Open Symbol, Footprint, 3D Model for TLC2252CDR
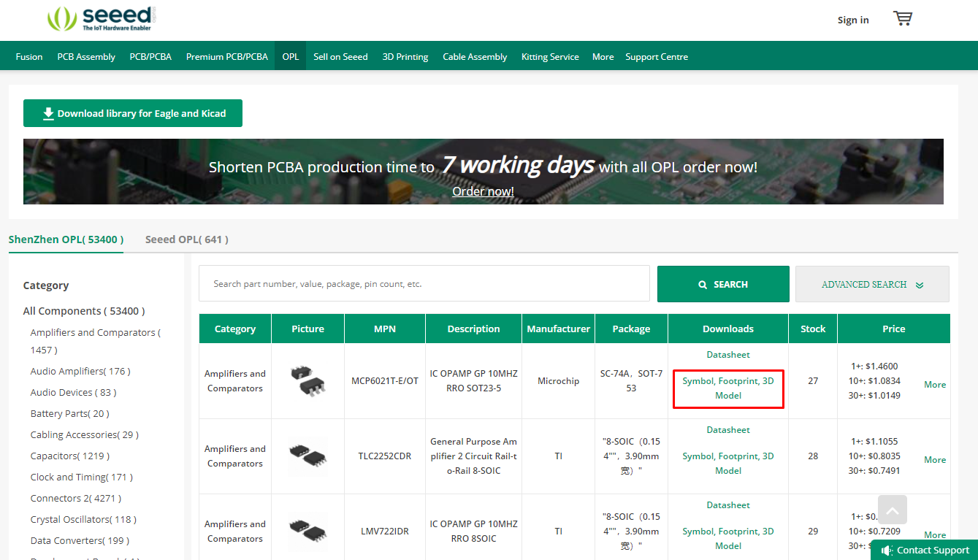The image size is (978, 560). (x=728, y=464)
